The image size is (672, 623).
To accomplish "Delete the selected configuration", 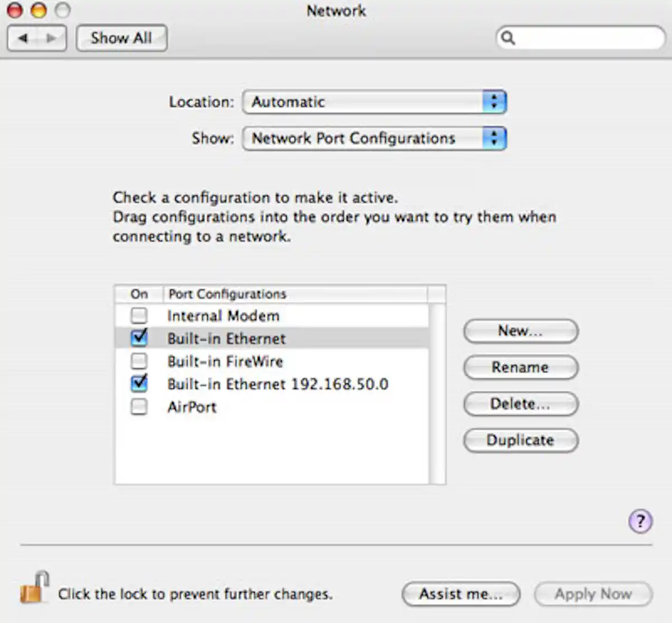I will tap(520, 404).
